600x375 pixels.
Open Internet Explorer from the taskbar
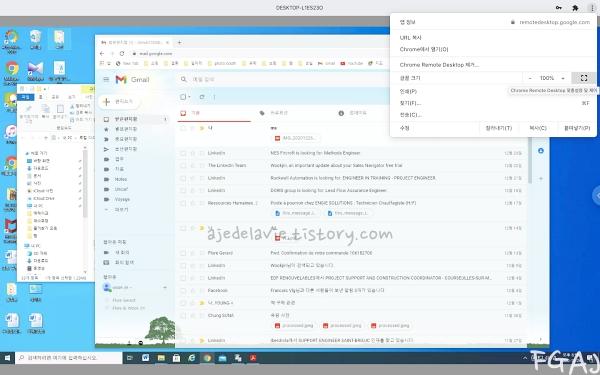point(192,358)
